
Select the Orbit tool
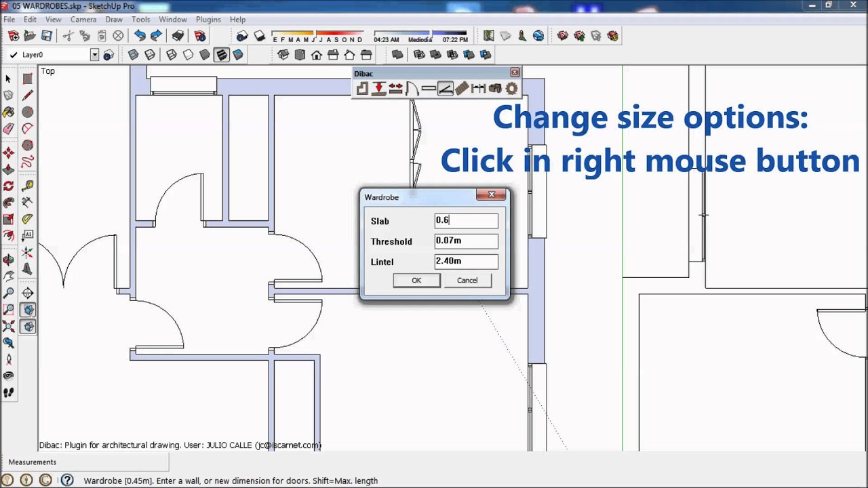tap(8, 259)
